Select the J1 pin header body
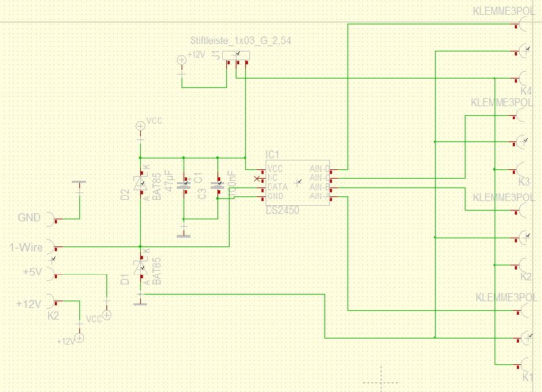The image size is (542, 392). pyautogui.click(x=236, y=56)
